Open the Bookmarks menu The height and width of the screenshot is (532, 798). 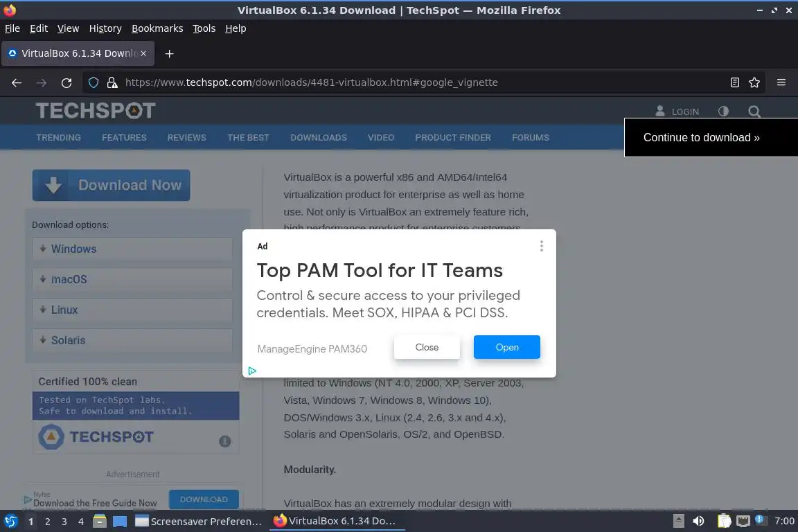coord(157,28)
